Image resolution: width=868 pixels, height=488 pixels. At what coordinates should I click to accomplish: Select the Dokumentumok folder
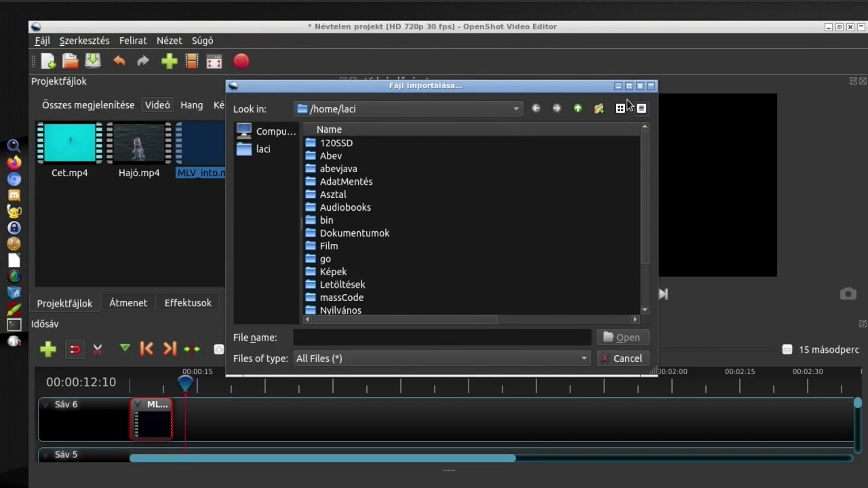pyautogui.click(x=347, y=233)
